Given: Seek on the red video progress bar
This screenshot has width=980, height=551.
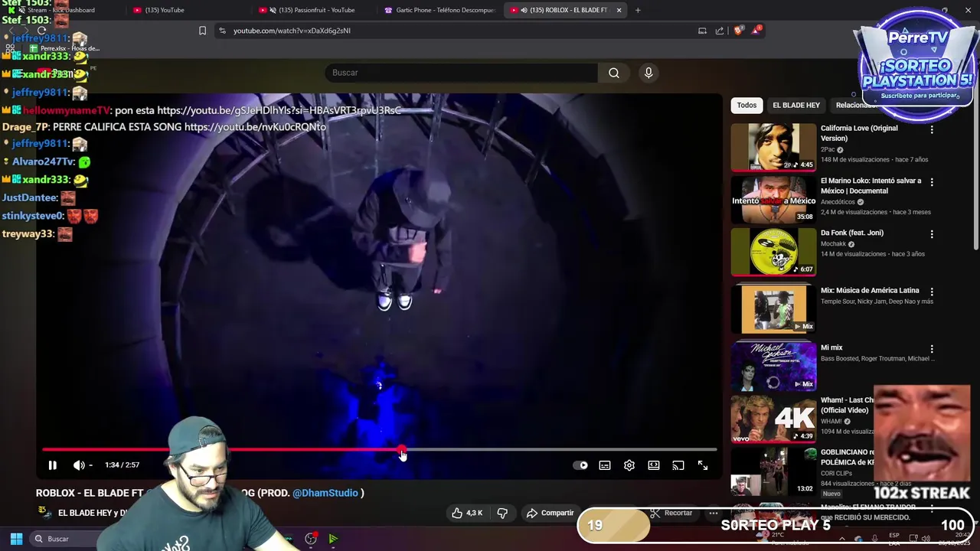Looking at the screenshot, I should (x=379, y=450).
